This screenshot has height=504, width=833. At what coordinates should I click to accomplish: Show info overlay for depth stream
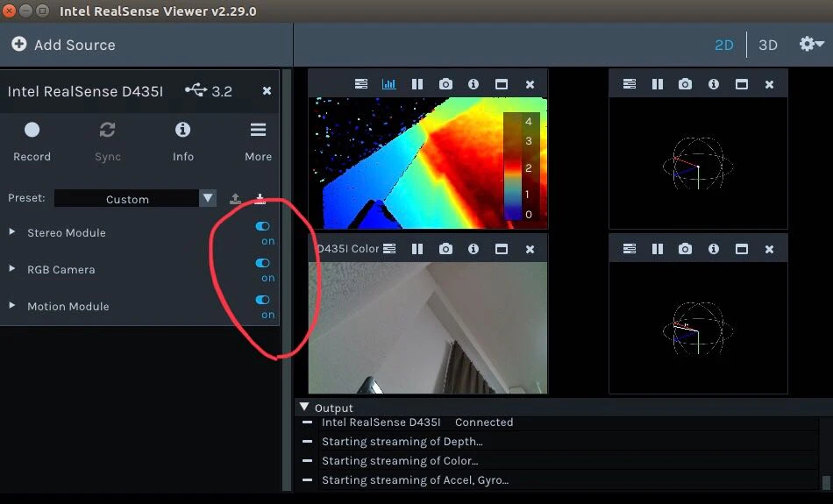(x=473, y=84)
